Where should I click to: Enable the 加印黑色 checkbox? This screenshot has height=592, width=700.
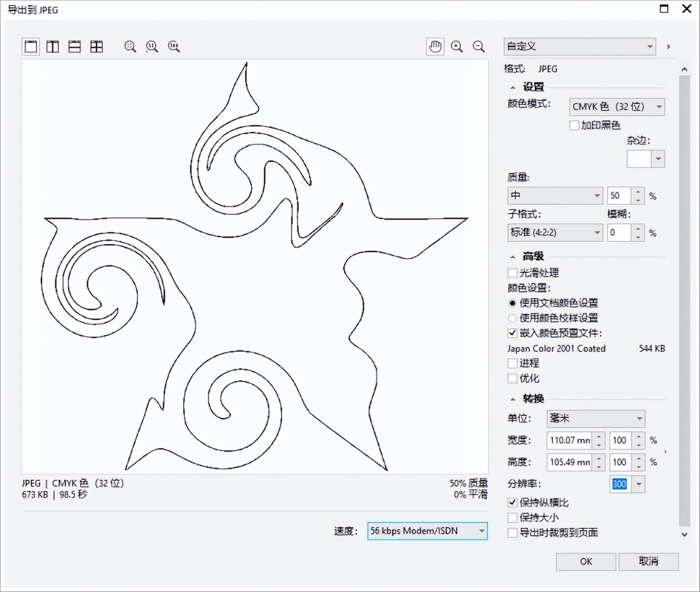point(574,125)
